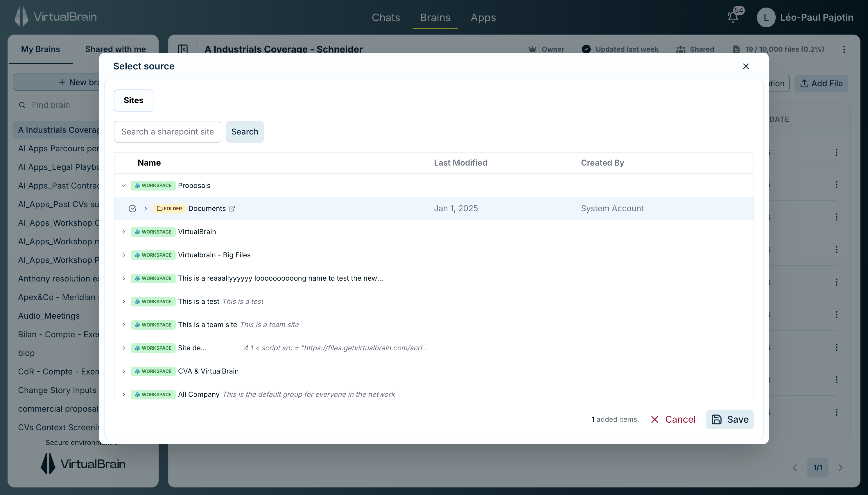Click the Search a sharepoint site field
The height and width of the screenshot is (495, 868).
pyautogui.click(x=168, y=132)
